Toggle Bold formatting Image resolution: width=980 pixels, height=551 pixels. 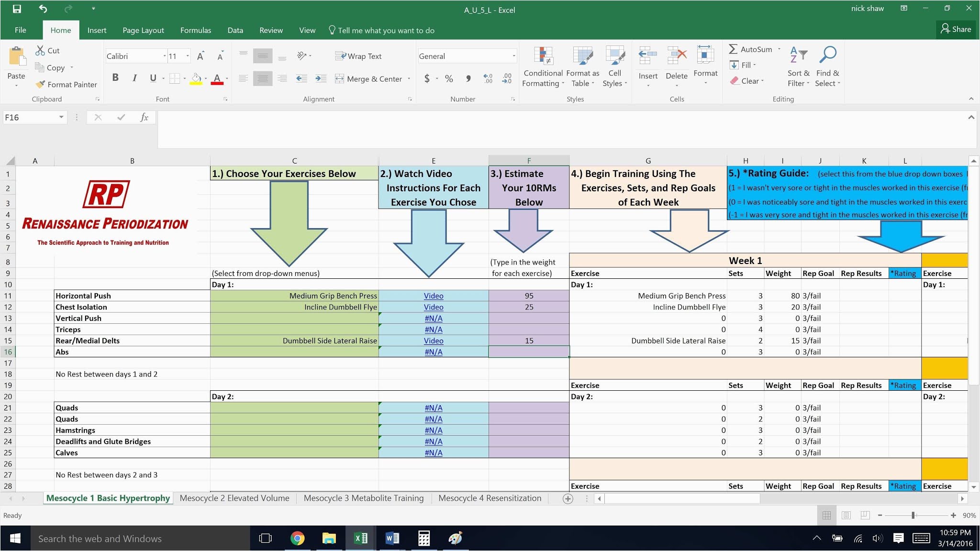click(115, 77)
